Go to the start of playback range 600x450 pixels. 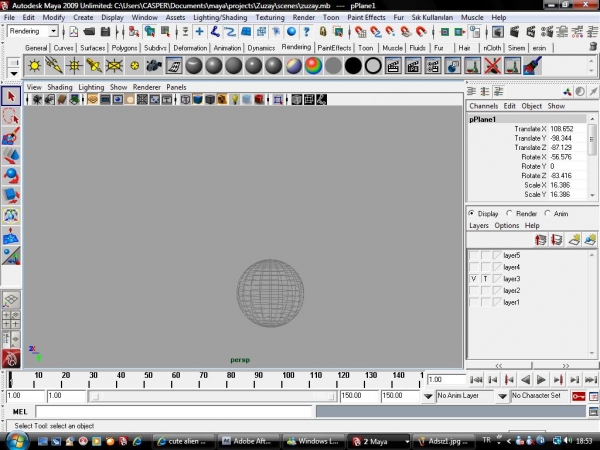(476, 380)
